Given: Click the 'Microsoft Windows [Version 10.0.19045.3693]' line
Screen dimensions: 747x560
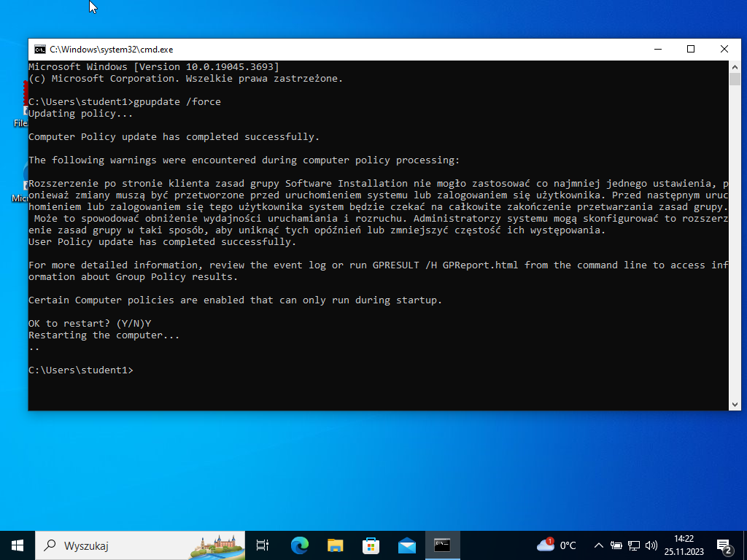Looking at the screenshot, I should point(153,66).
